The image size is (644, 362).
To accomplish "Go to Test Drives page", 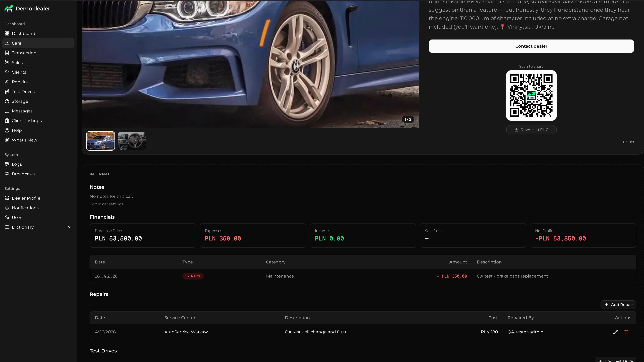I will 38,92.
